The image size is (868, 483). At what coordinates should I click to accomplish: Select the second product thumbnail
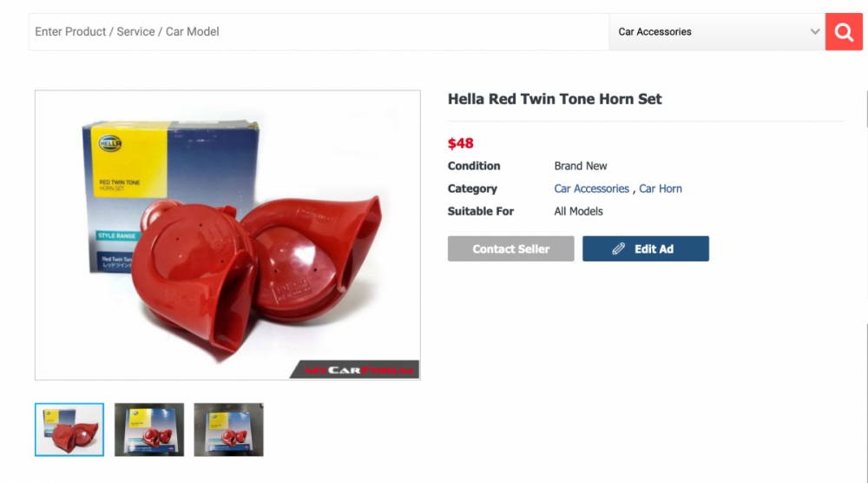click(149, 429)
